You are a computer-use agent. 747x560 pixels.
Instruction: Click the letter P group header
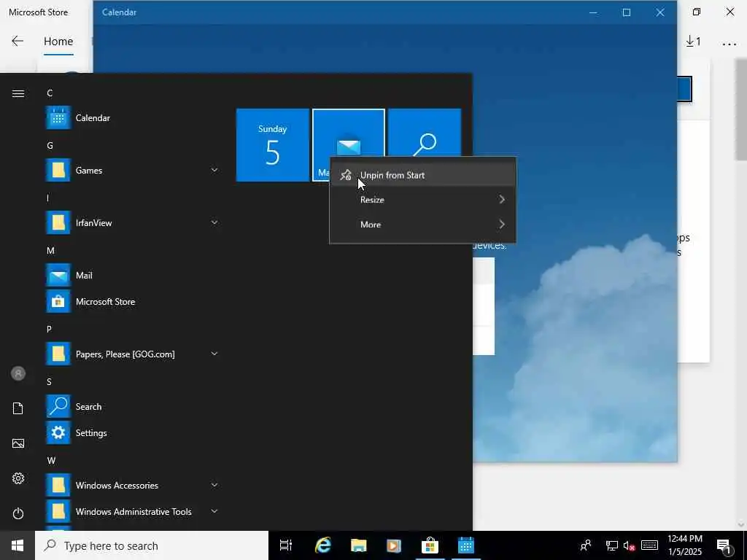49,329
